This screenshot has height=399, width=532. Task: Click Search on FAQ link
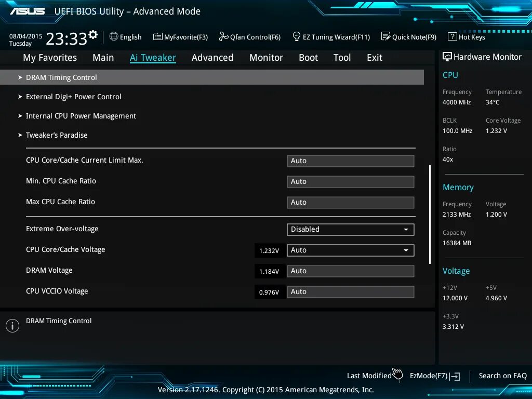click(502, 376)
